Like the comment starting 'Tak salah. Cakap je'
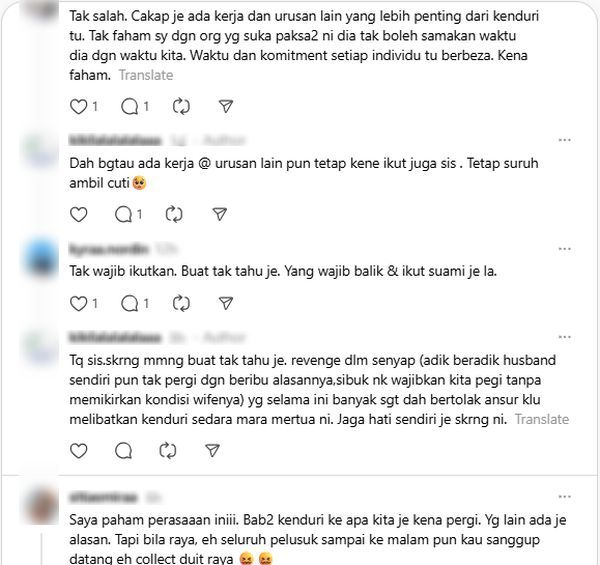 78,107
